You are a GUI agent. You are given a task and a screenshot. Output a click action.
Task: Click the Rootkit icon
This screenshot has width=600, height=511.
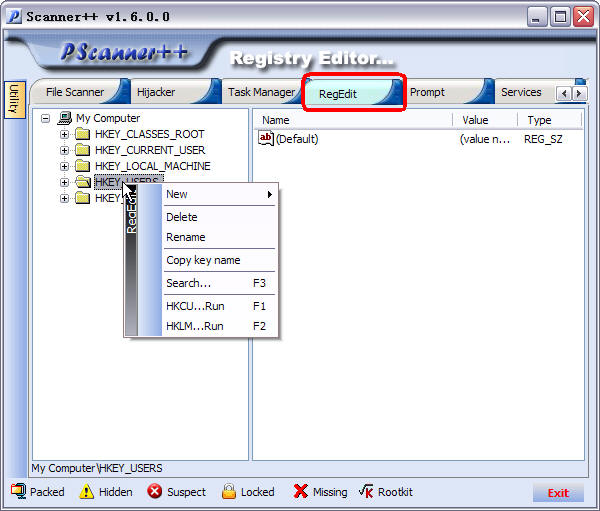pos(366,491)
